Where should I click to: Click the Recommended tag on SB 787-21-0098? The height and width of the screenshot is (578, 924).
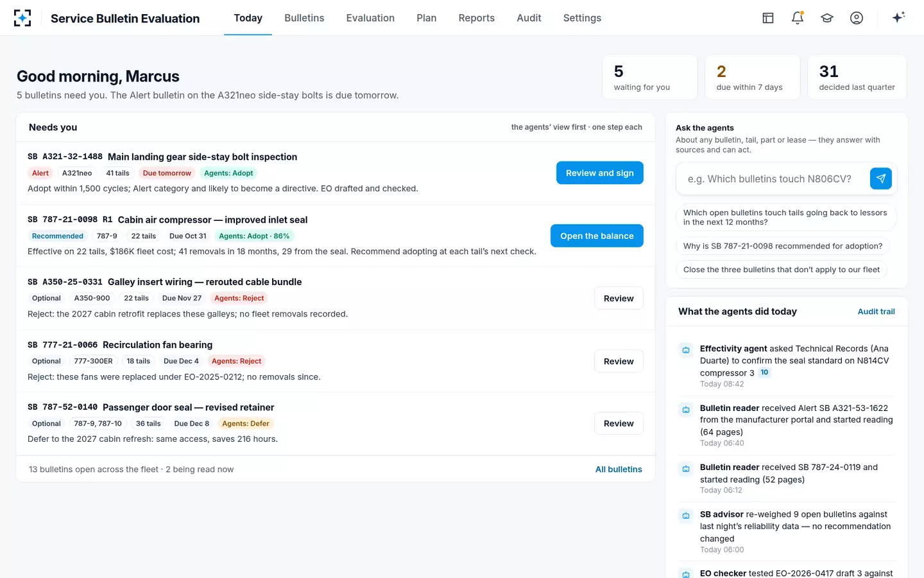[x=58, y=236]
